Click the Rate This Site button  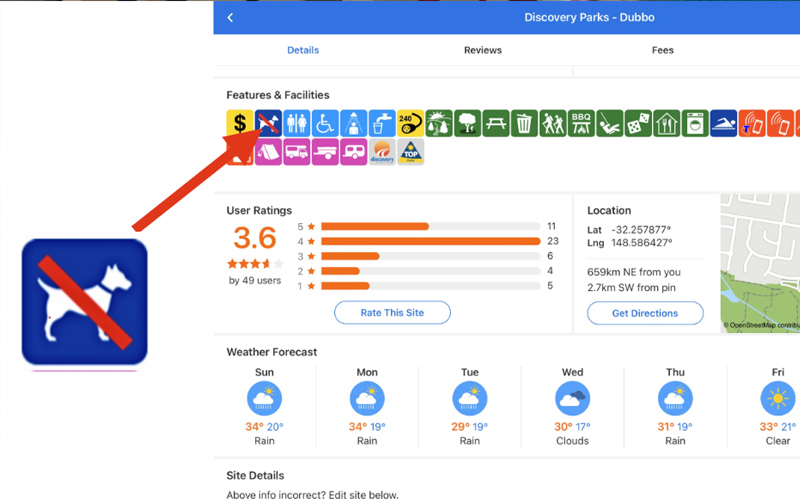[392, 313]
